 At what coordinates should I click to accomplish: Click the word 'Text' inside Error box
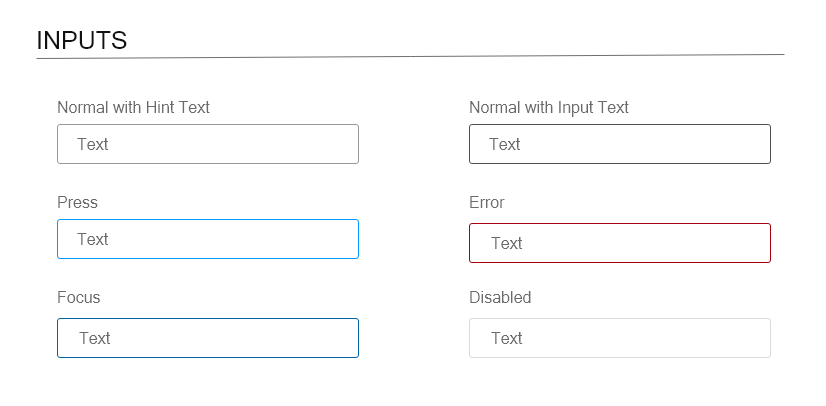point(507,243)
